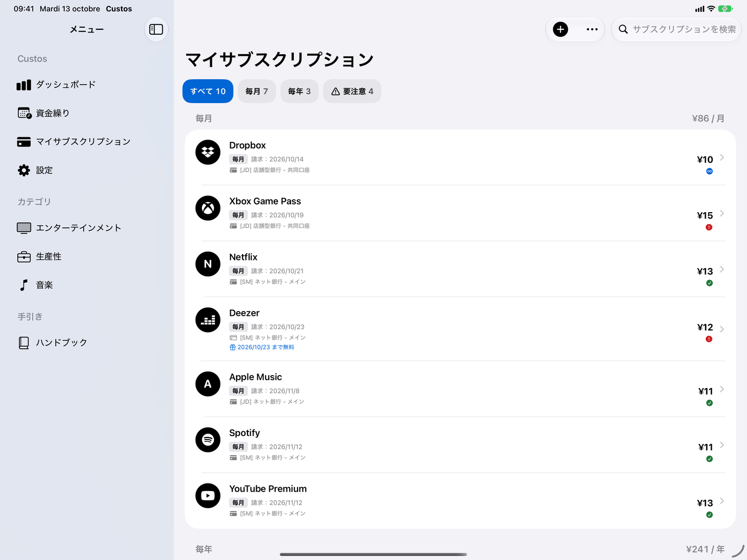Image resolution: width=747 pixels, height=560 pixels.
Task: Toggle the sidebar panel icon
Action: [156, 29]
